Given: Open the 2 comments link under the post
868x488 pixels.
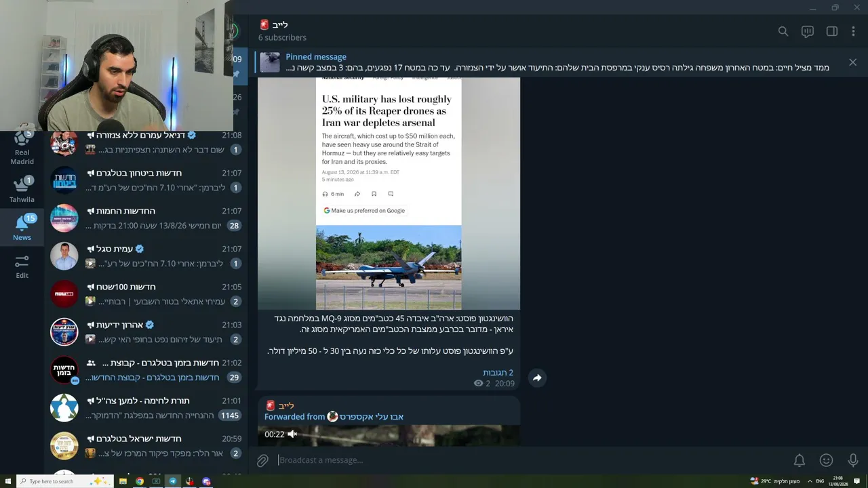Looking at the screenshot, I should pyautogui.click(x=498, y=373).
